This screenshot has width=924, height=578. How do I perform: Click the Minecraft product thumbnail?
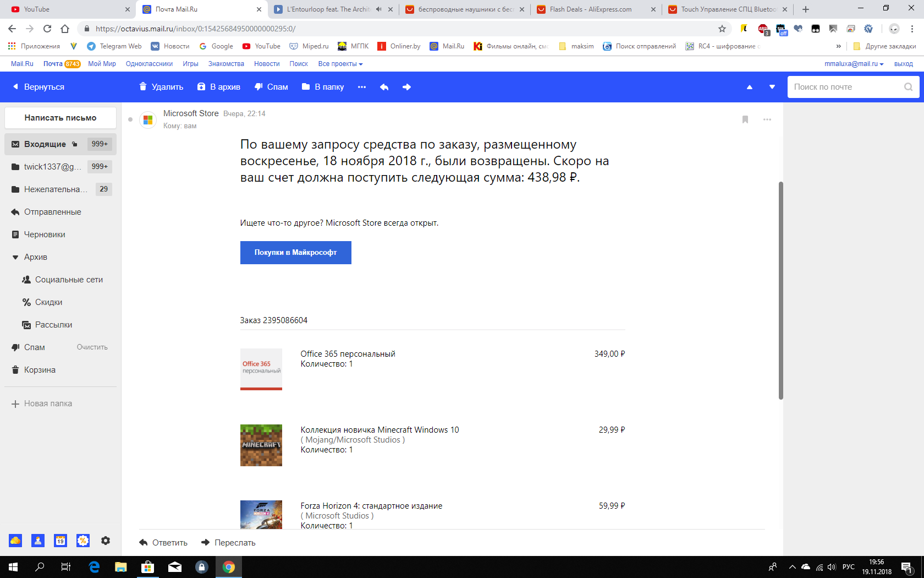click(261, 445)
